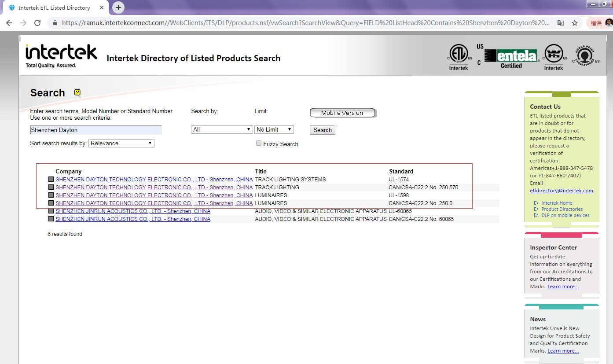This screenshot has height=364, width=613.
Task: Click Learn more in News section
Action: [563, 351]
